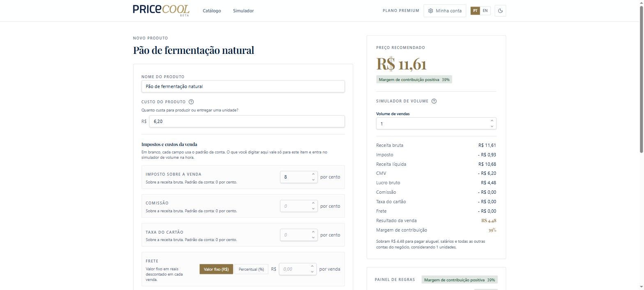The height and width of the screenshot is (290, 644).
Task: Decrease Imposto sobre a venda value
Action: tap(313, 180)
